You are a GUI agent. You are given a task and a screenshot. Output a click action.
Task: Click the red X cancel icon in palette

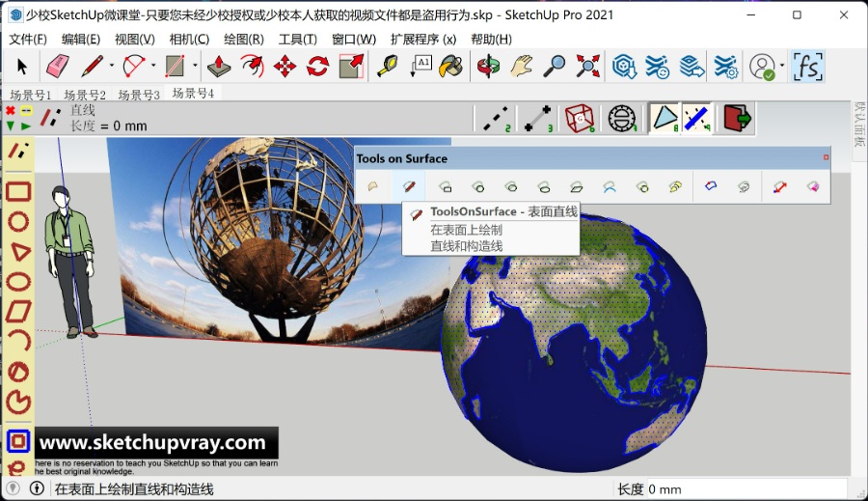pos(10,111)
